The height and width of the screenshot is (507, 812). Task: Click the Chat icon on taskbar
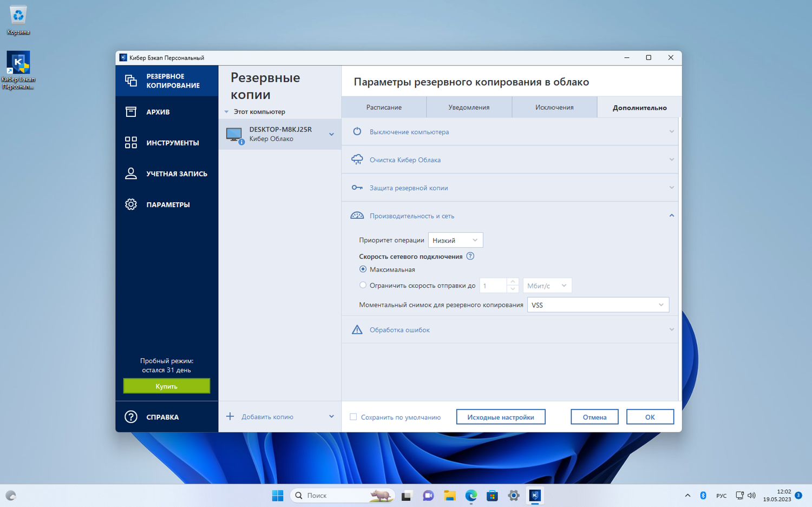point(428,495)
